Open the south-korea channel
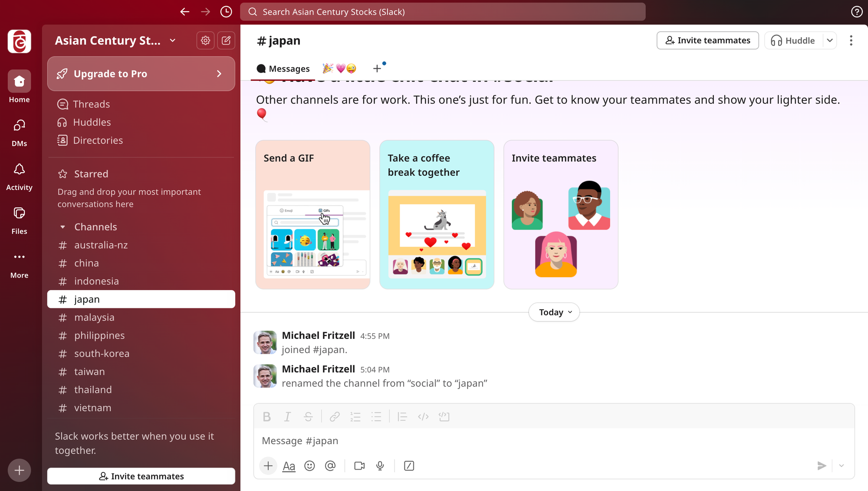Viewport: 868px width, 491px height. pyautogui.click(x=102, y=354)
